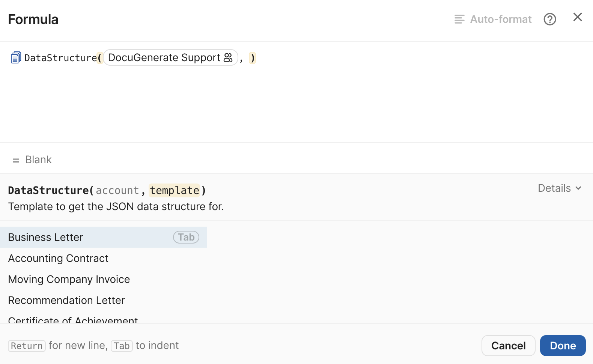Close the Formula dialog with X
This screenshot has width=593, height=364.
[x=577, y=17]
